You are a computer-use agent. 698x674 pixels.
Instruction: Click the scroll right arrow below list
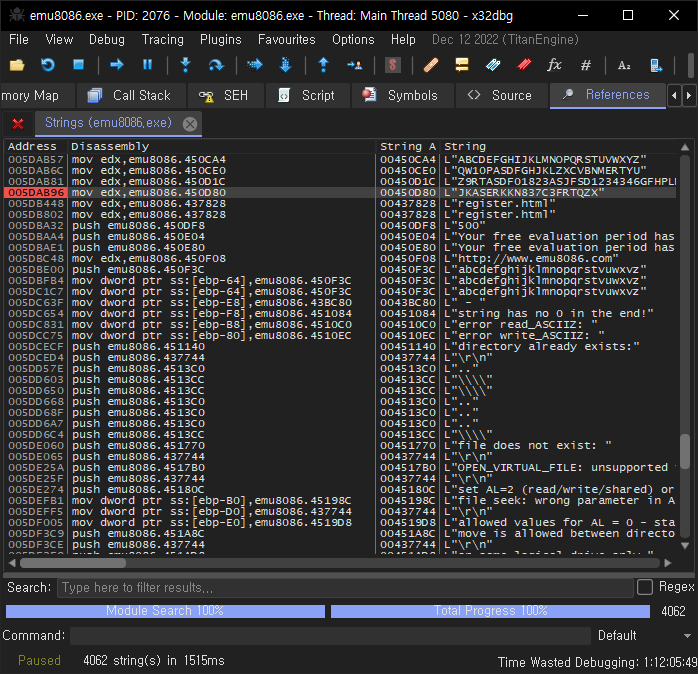(x=667, y=563)
